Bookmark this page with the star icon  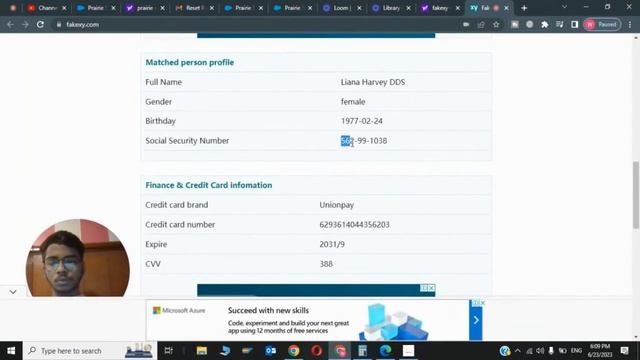tap(496, 24)
